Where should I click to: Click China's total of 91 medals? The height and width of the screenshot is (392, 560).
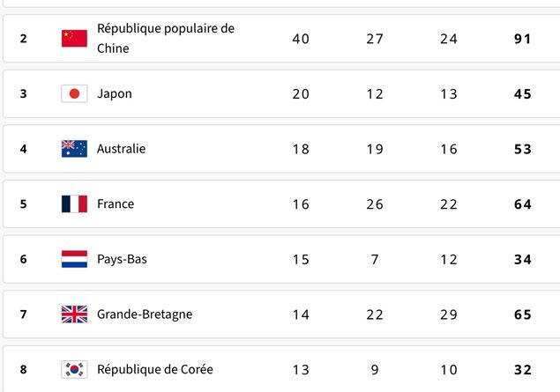click(522, 39)
